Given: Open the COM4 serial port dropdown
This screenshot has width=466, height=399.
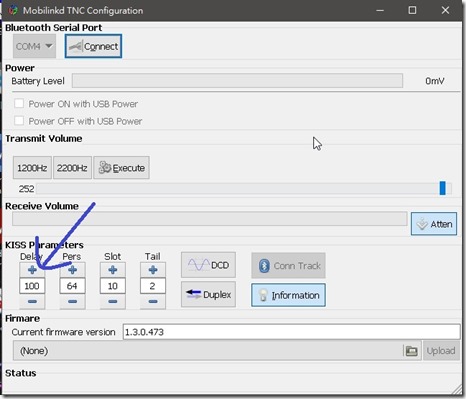Looking at the screenshot, I should click(34, 46).
